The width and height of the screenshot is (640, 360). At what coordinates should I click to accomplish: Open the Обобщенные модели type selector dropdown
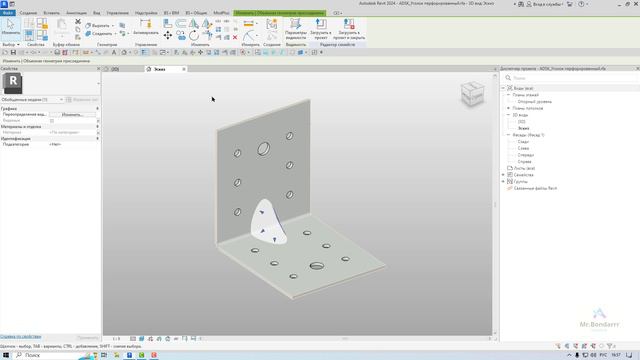point(61,100)
